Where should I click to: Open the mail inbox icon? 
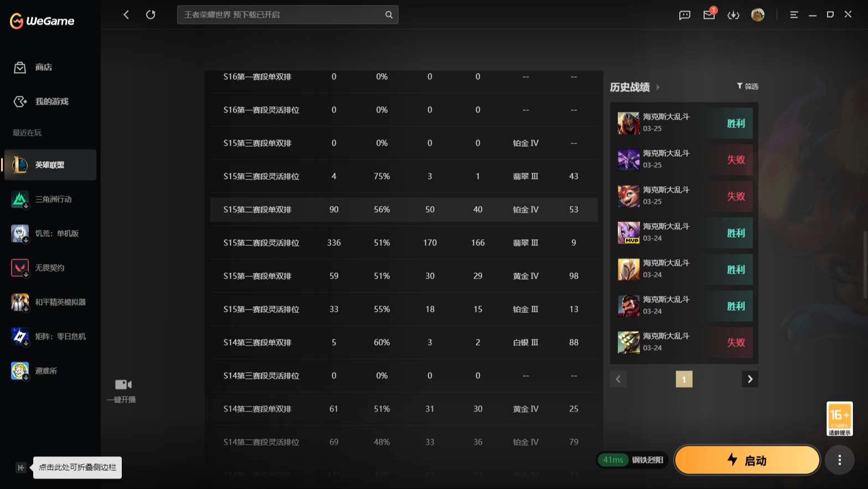pos(709,14)
